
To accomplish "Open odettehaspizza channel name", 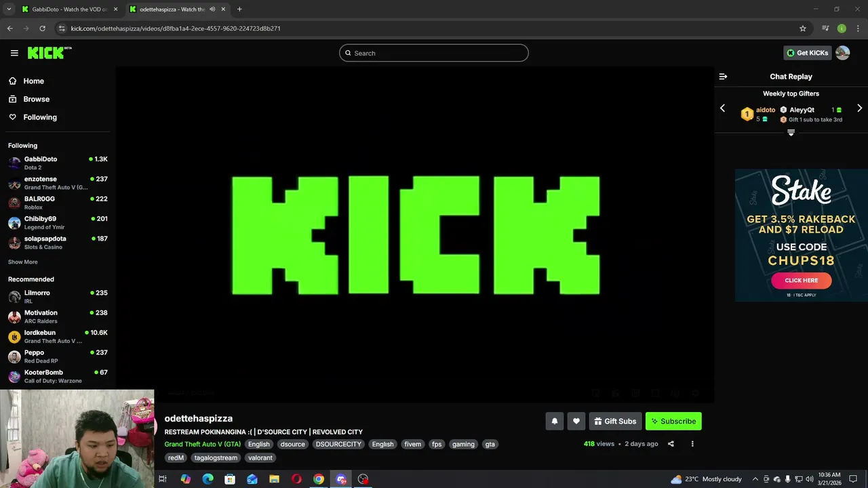I will pyautogui.click(x=199, y=418).
